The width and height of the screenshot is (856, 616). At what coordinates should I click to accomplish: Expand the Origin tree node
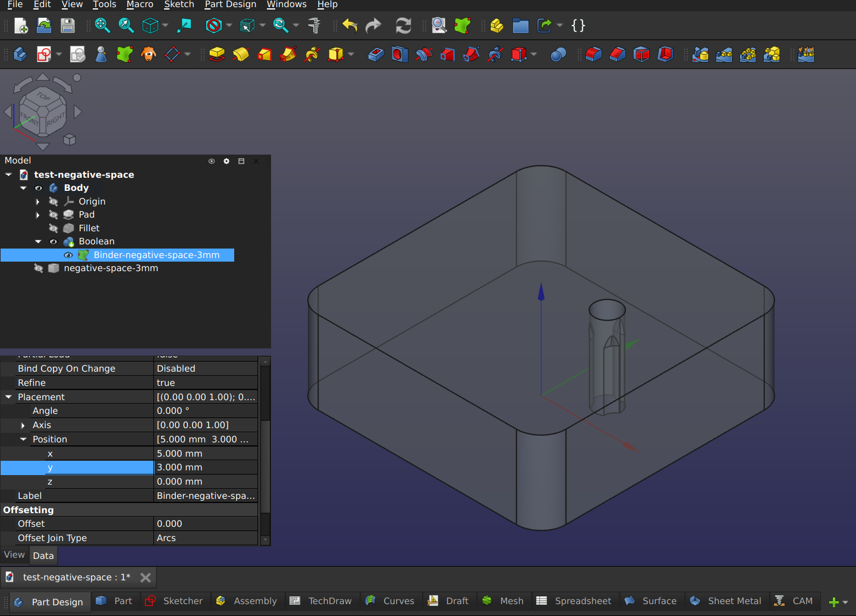click(x=38, y=202)
